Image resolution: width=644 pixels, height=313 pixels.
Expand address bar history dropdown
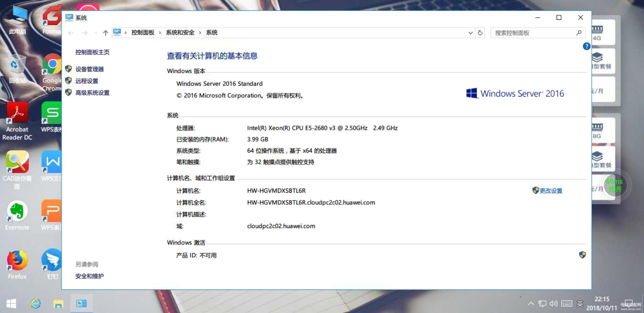click(x=471, y=33)
